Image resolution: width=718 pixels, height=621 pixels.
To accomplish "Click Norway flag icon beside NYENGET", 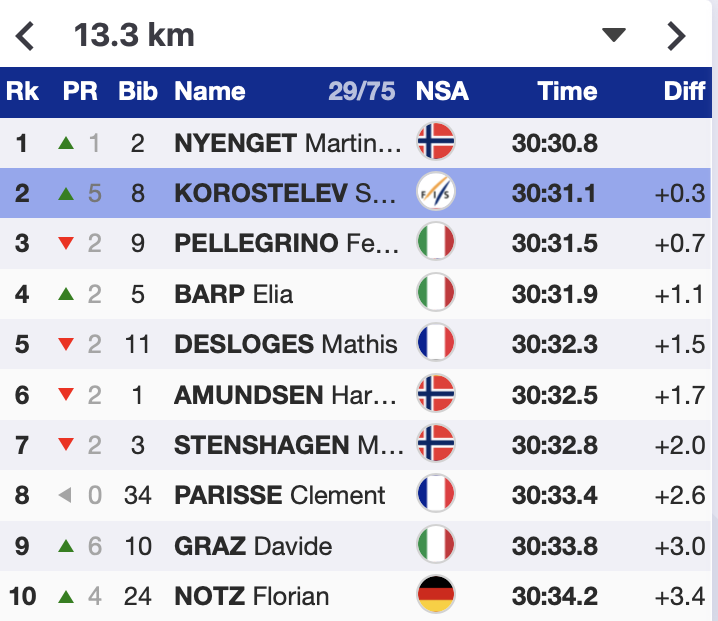I will [435, 143].
